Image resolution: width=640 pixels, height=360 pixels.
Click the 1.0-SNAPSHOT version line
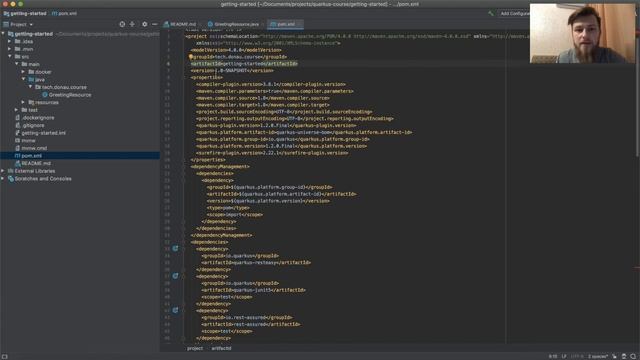[232, 71]
